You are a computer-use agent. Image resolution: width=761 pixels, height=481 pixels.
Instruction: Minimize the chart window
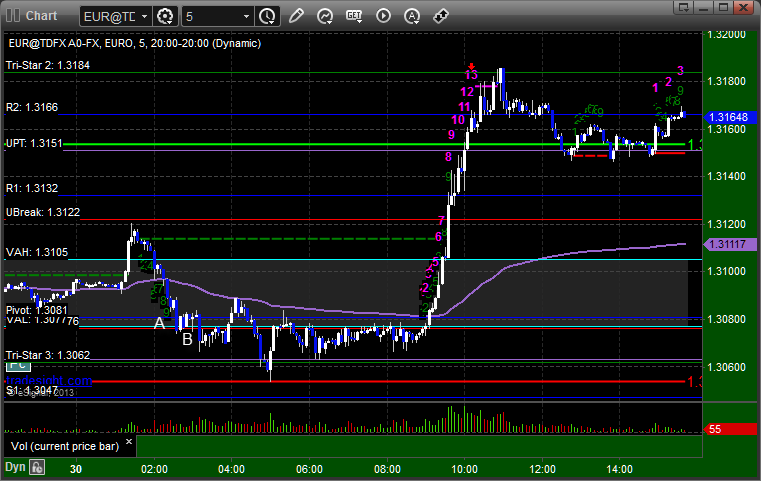704,7
